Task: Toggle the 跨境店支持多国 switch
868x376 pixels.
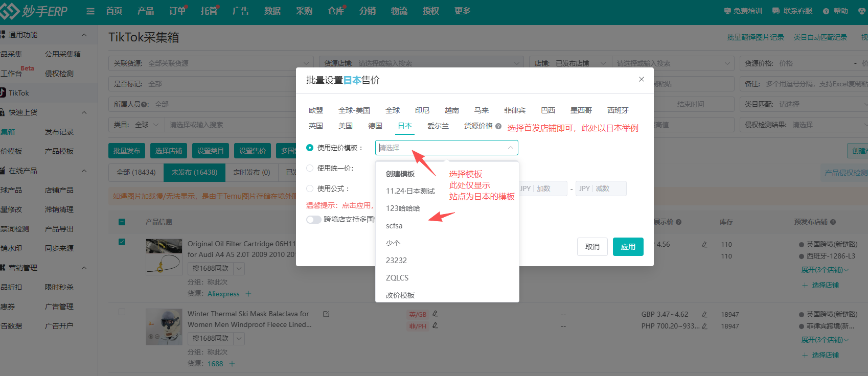Action: [x=313, y=220]
